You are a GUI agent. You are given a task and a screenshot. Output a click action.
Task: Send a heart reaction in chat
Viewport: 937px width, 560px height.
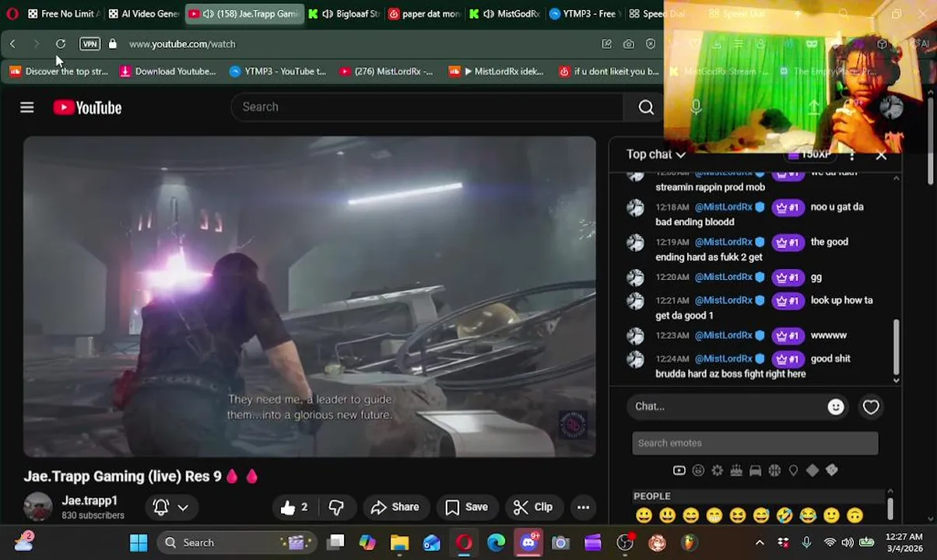pos(871,407)
